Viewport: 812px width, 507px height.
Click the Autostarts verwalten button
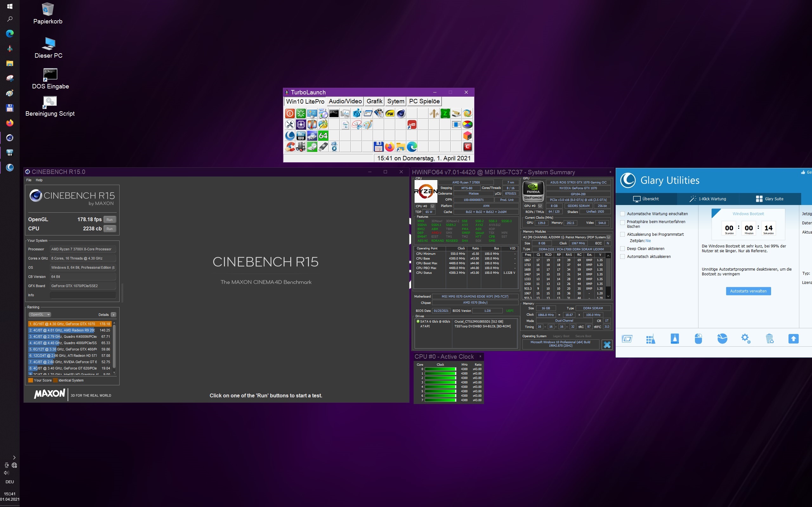tap(748, 291)
